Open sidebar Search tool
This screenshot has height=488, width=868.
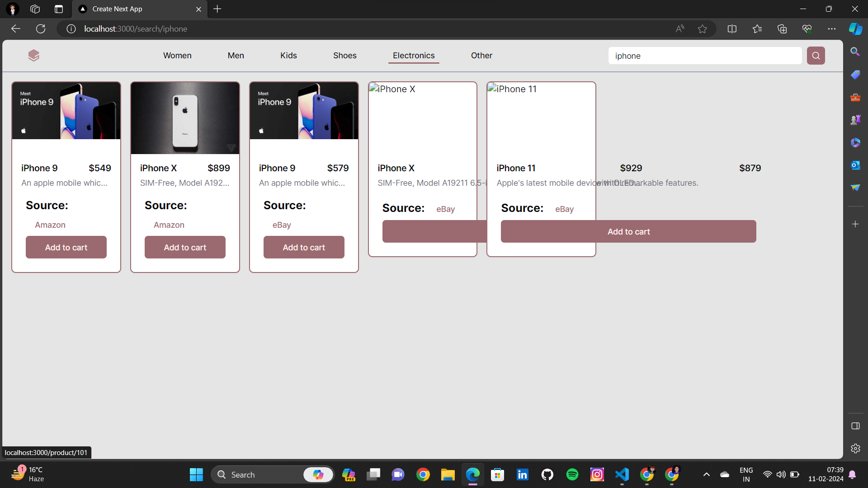coord(855,52)
